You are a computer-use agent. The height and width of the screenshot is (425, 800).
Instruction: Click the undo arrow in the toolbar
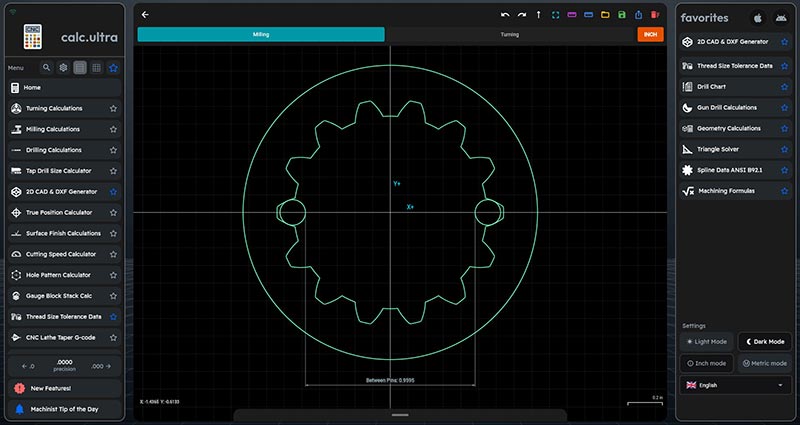(505, 15)
